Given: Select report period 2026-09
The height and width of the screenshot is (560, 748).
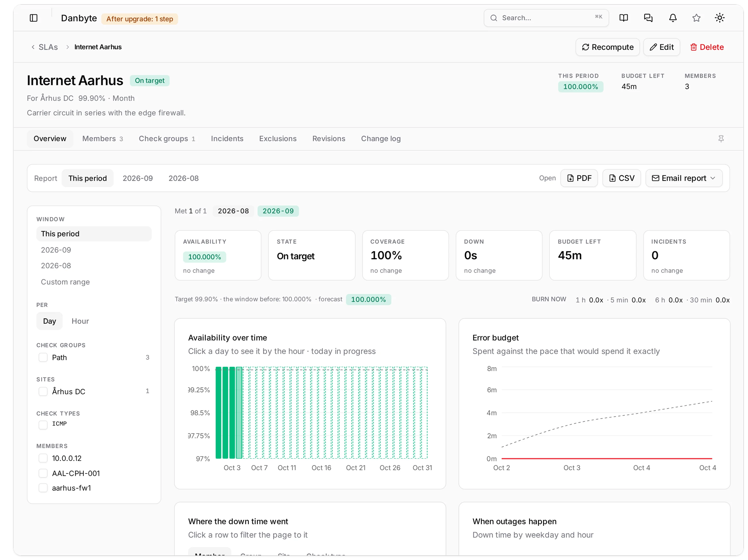Looking at the screenshot, I should (x=138, y=178).
